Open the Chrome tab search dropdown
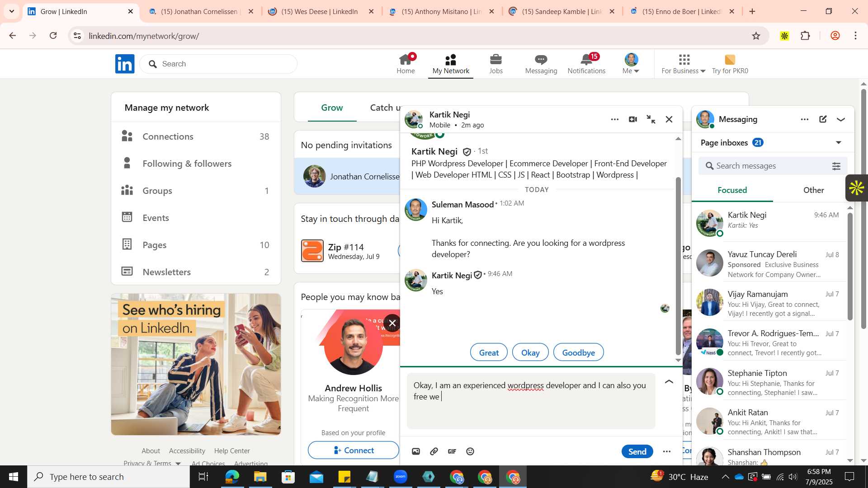Viewport: 868px width, 488px height. tap(12, 11)
